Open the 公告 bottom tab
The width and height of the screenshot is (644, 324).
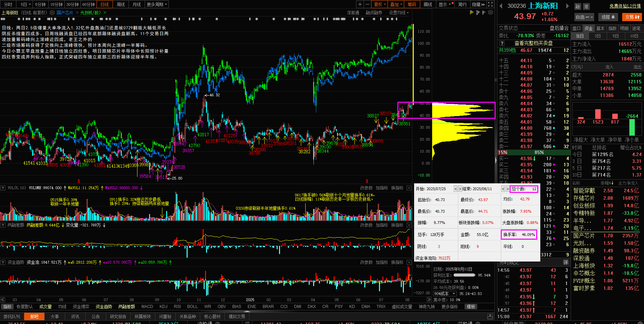click(x=96, y=316)
